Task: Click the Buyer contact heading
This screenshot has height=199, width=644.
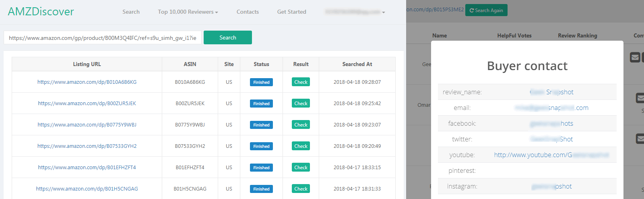Action: (527, 66)
